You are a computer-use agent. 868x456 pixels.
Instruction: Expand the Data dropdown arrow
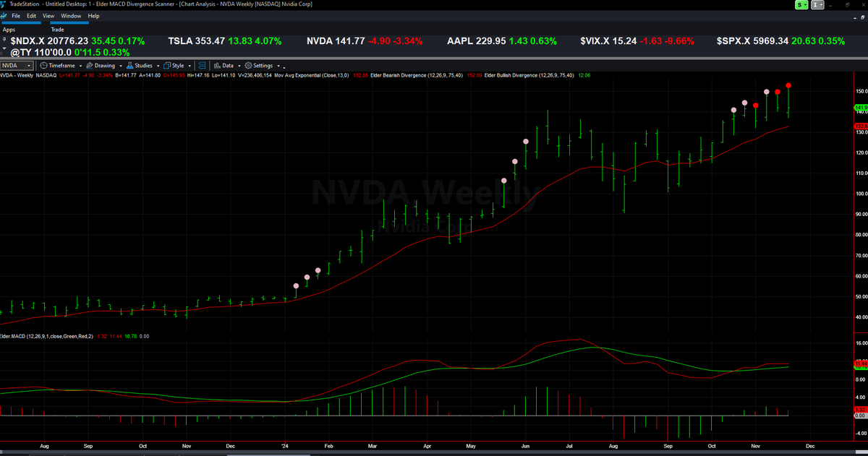[x=238, y=66]
